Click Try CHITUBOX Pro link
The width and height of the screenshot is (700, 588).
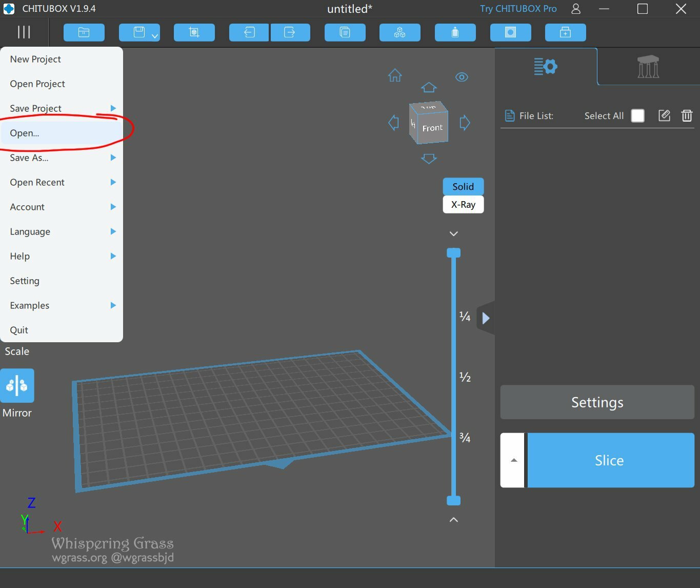pyautogui.click(x=518, y=9)
